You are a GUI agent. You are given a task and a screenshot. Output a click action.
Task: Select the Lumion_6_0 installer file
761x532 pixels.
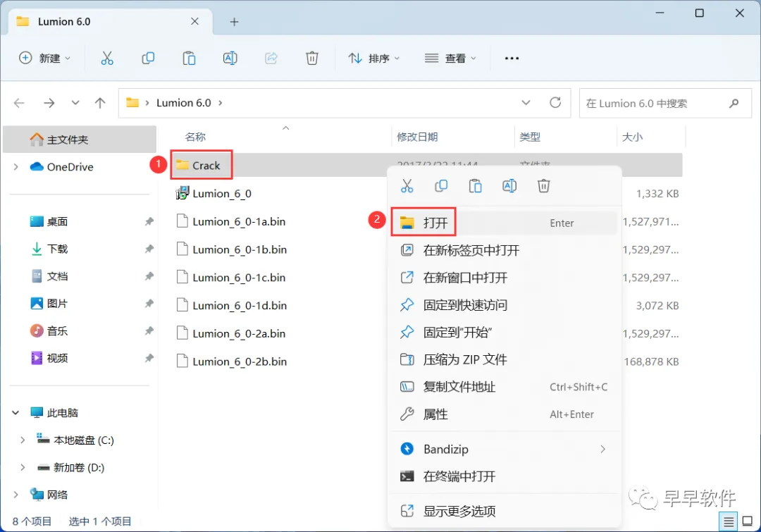tap(214, 194)
